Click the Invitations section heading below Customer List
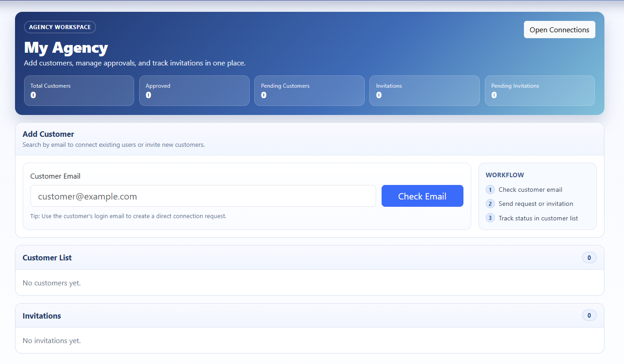The height and width of the screenshot is (364, 624). (42, 316)
